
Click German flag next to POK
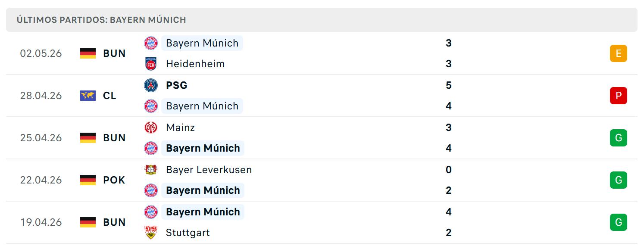[88, 180]
